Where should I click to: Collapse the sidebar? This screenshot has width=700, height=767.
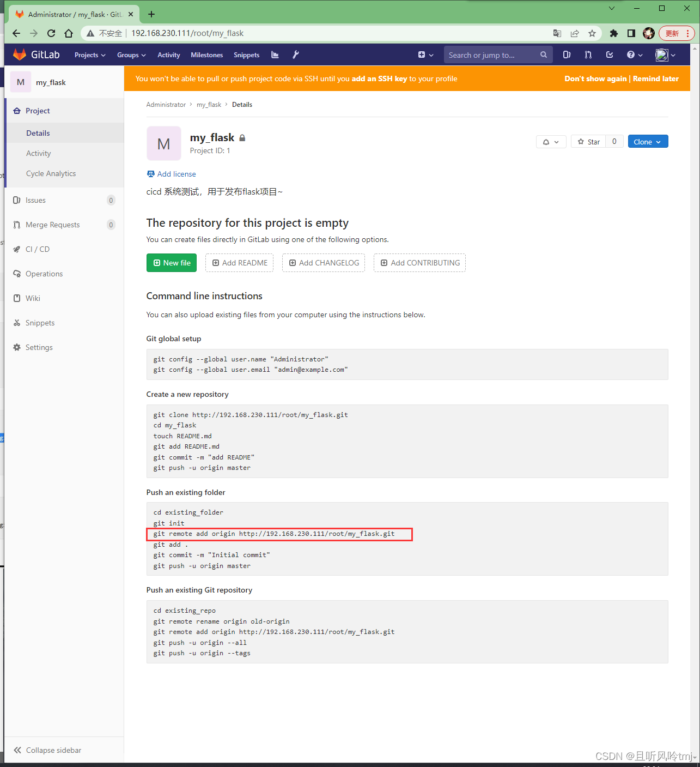pyautogui.click(x=48, y=750)
